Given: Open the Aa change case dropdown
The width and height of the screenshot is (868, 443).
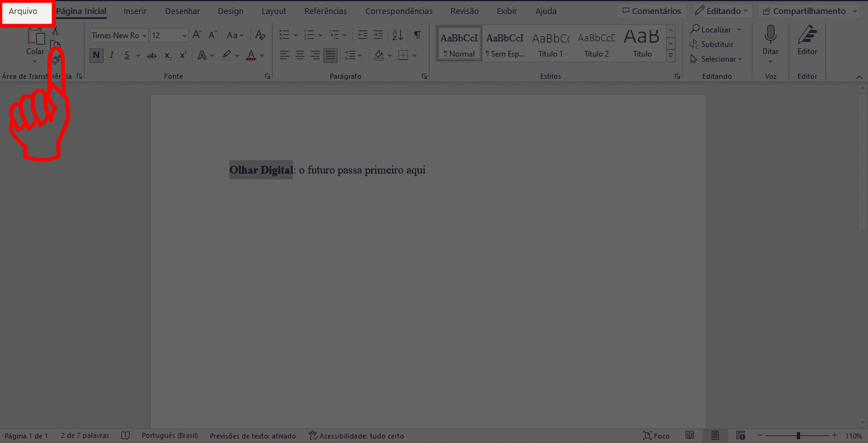Looking at the screenshot, I should coord(235,36).
